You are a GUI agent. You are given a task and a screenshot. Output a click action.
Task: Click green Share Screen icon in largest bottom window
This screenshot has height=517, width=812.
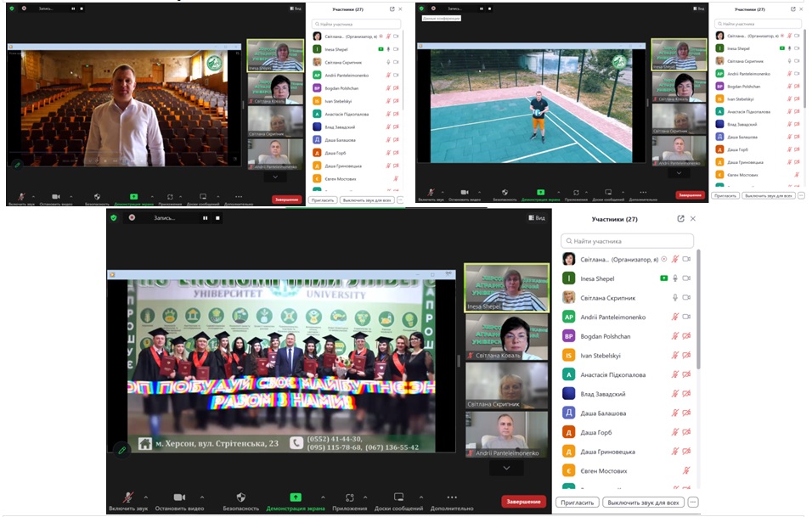click(296, 497)
